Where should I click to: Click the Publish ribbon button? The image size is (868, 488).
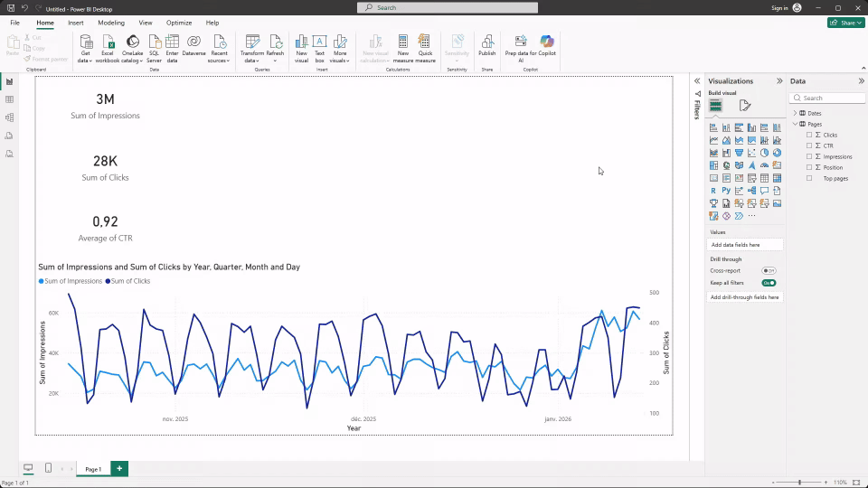pos(487,46)
